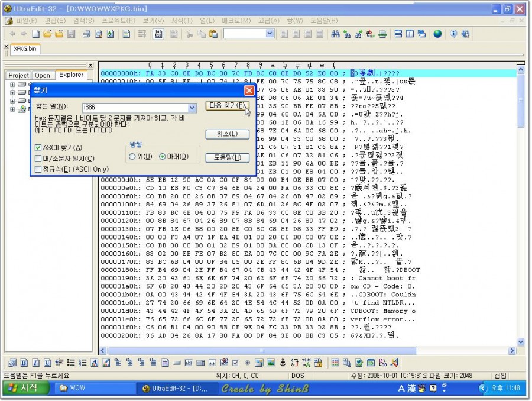Open the Replace tool icon
532x401 pixels.
pyautogui.click(x=371, y=34)
